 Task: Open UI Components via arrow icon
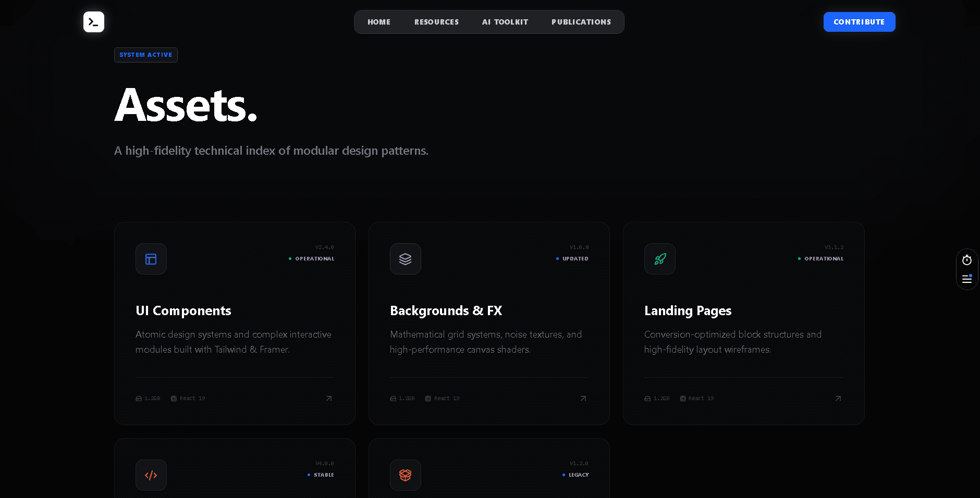click(x=329, y=399)
